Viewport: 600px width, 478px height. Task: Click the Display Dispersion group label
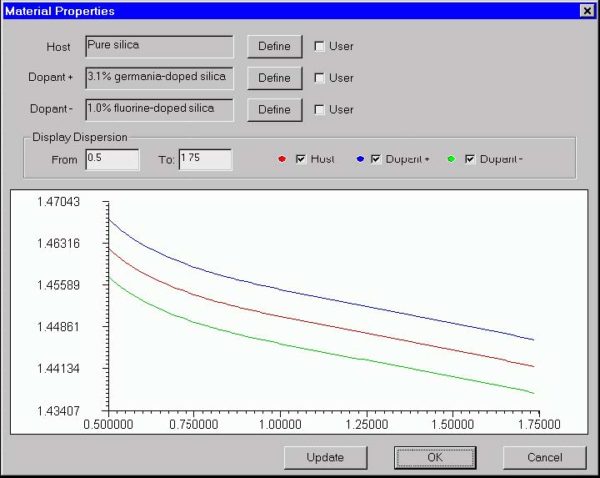(80, 137)
